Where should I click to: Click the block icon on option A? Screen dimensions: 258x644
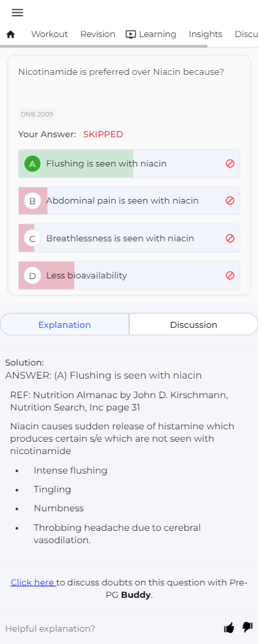(x=230, y=163)
